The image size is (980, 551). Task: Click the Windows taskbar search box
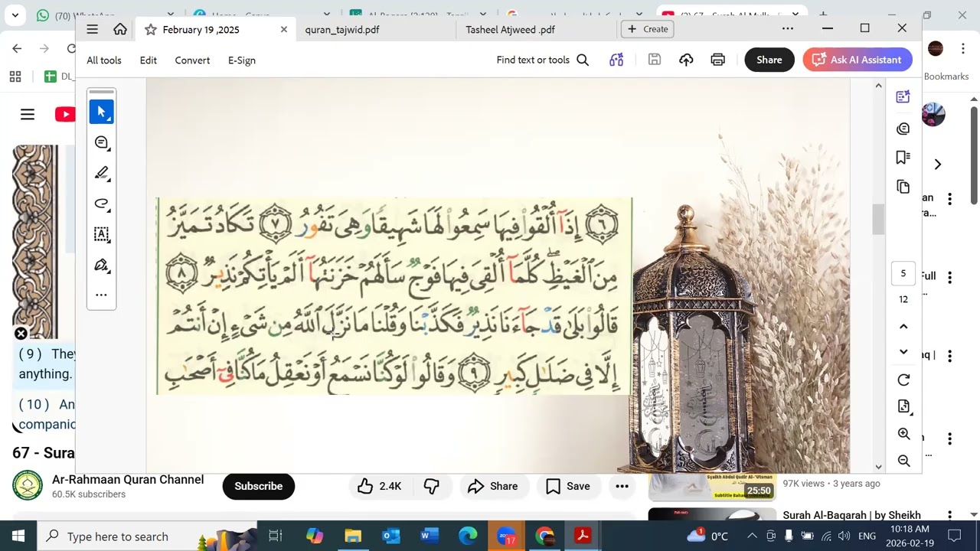(x=147, y=536)
